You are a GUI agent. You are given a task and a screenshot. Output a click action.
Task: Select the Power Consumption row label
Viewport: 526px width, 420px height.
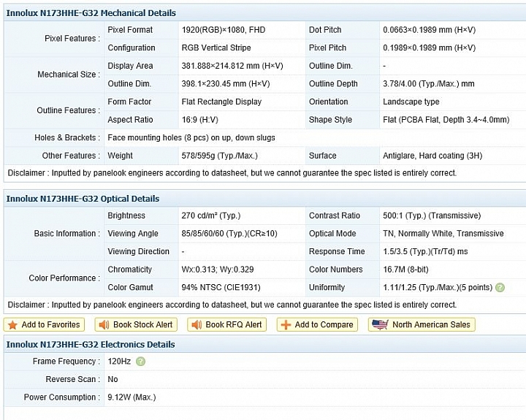tap(61, 397)
